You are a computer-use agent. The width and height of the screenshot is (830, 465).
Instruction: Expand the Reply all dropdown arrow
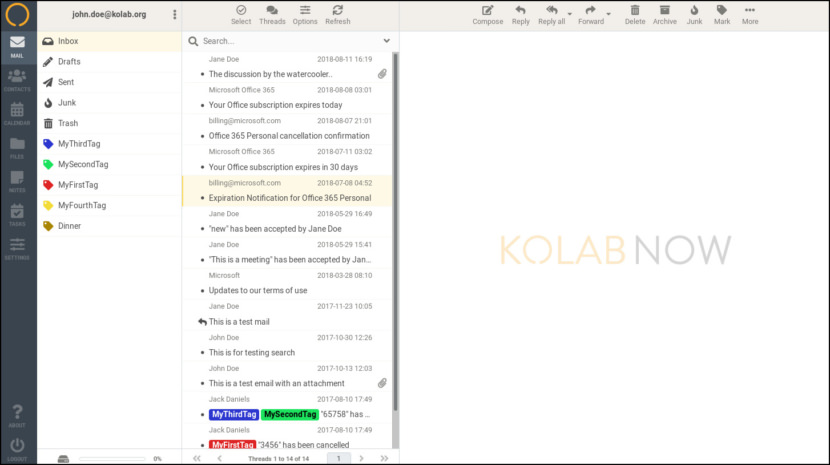click(570, 14)
